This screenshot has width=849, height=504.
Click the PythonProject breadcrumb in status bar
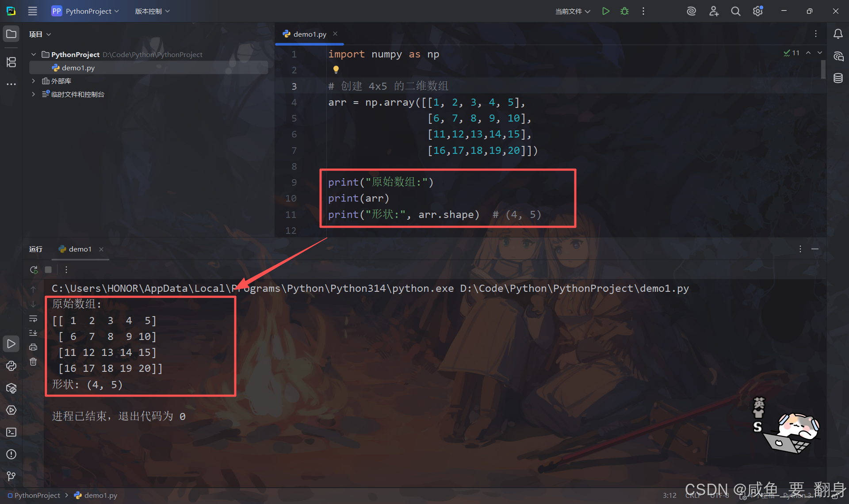point(37,496)
